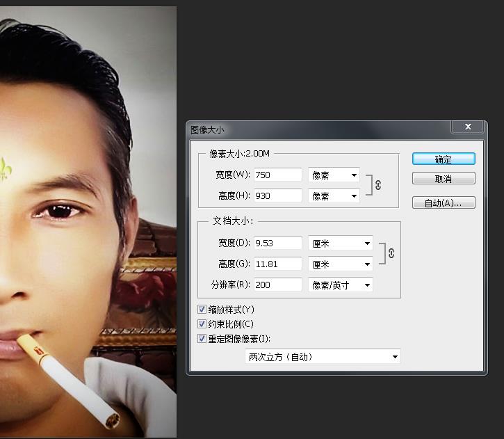Click the pixel dimensions chain link icon

[x=378, y=185]
